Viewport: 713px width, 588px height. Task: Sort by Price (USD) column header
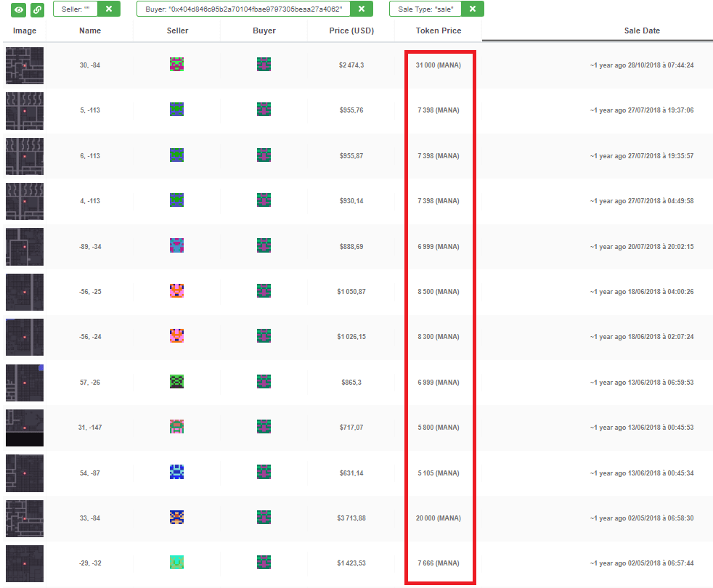pyautogui.click(x=351, y=31)
